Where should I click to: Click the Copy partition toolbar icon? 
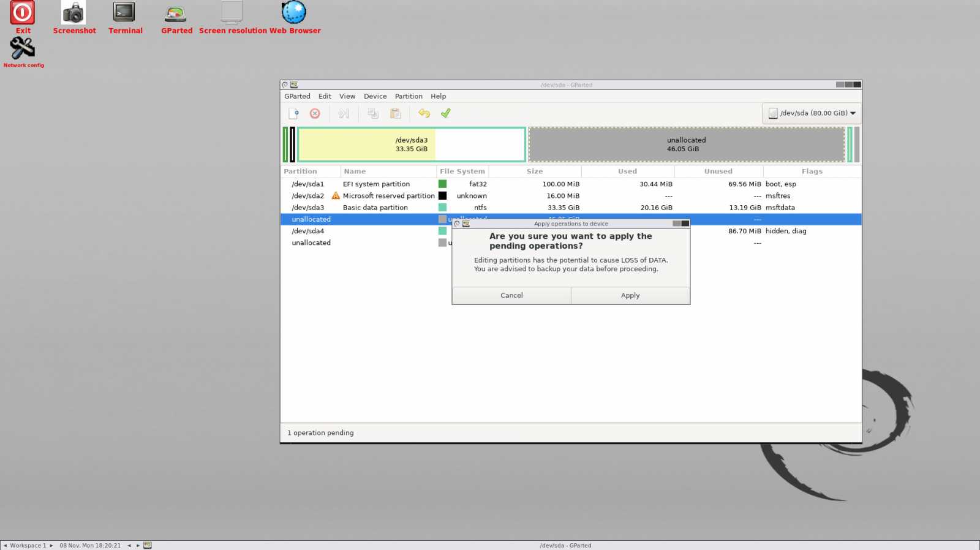coord(373,113)
